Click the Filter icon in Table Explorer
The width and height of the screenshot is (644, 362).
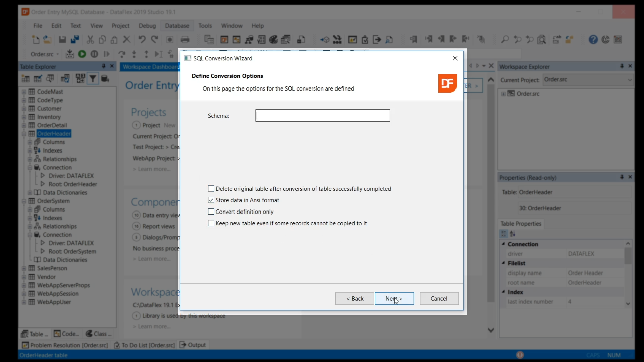(x=93, y=79)
